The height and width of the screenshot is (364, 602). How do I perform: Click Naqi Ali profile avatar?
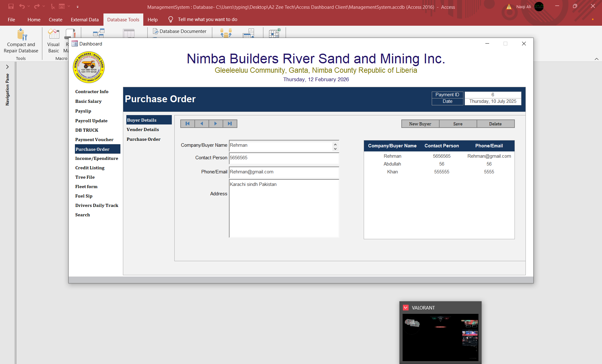coord(539,7)
